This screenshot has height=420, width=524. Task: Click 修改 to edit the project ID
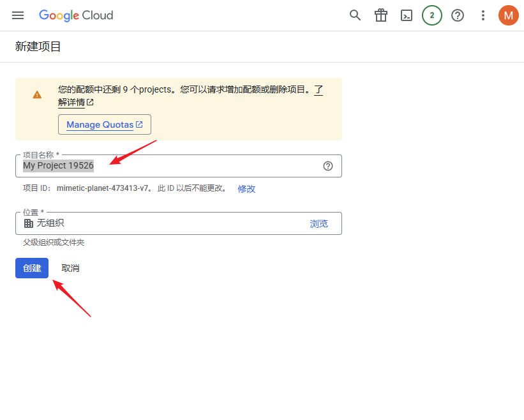click(246, 188)
